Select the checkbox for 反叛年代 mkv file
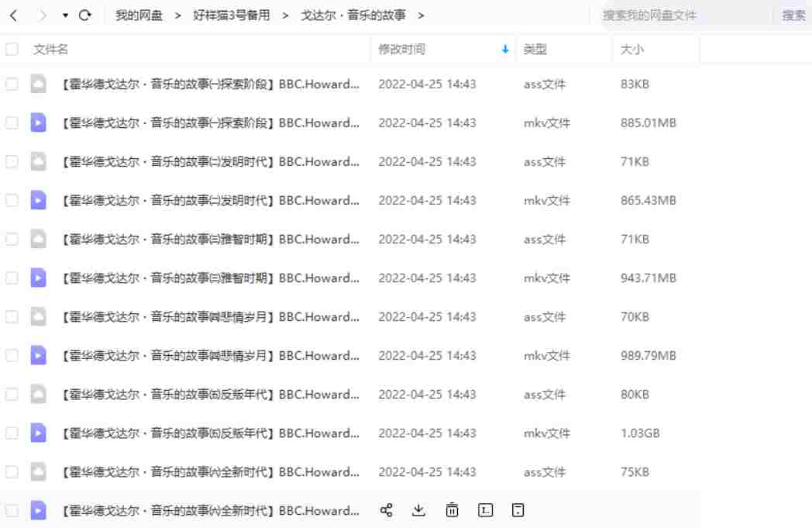This screenshot has width=812, height=528. coord(12,433)
